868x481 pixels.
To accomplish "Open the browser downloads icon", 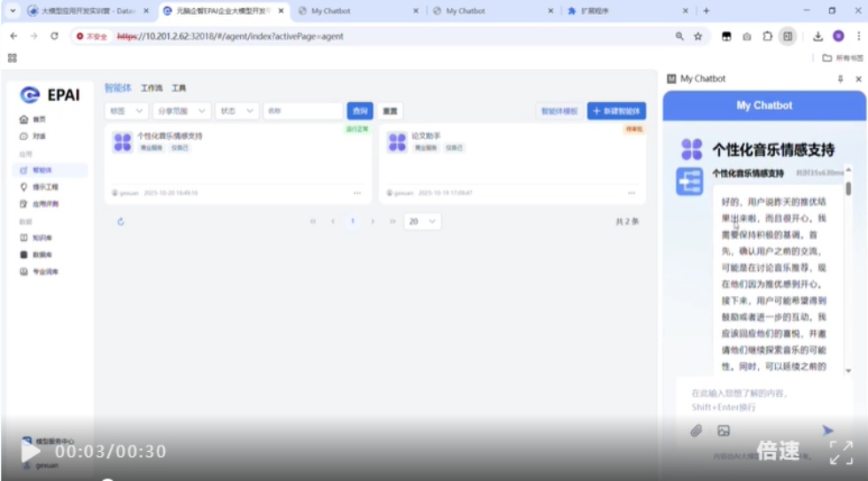I will pyautogui.click(x=818, y=36).
